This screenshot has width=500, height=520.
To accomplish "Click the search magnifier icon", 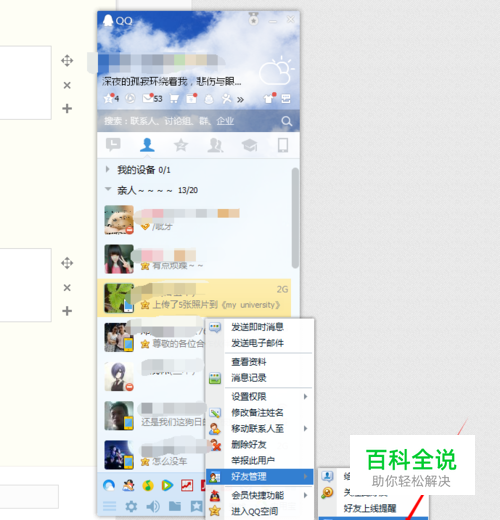I will (286, 121).
